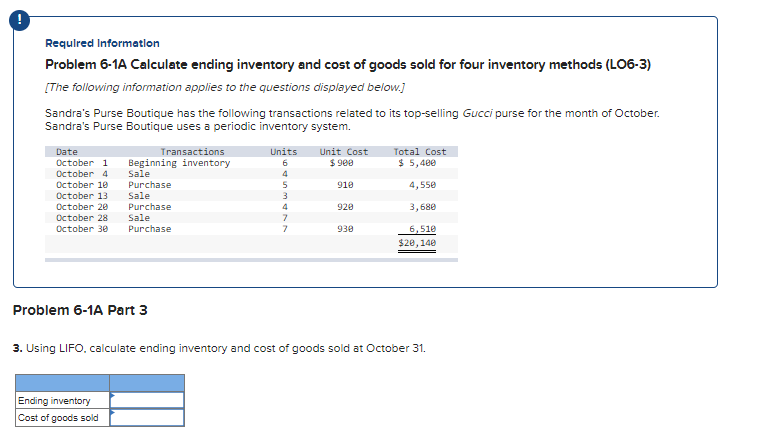Image resolution: width=774 pixels, height=448 pixels.
Task: Click the 910 unit cost cell
Action: [345, 185]
